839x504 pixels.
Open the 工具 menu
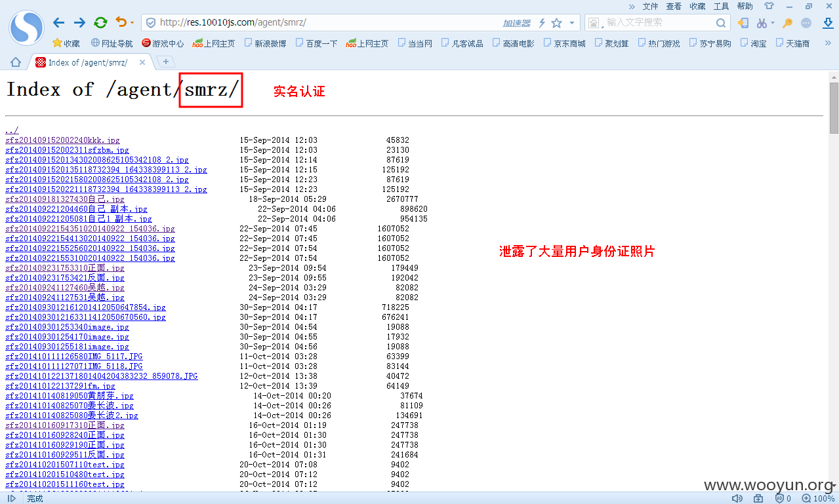tap(721, 7)
